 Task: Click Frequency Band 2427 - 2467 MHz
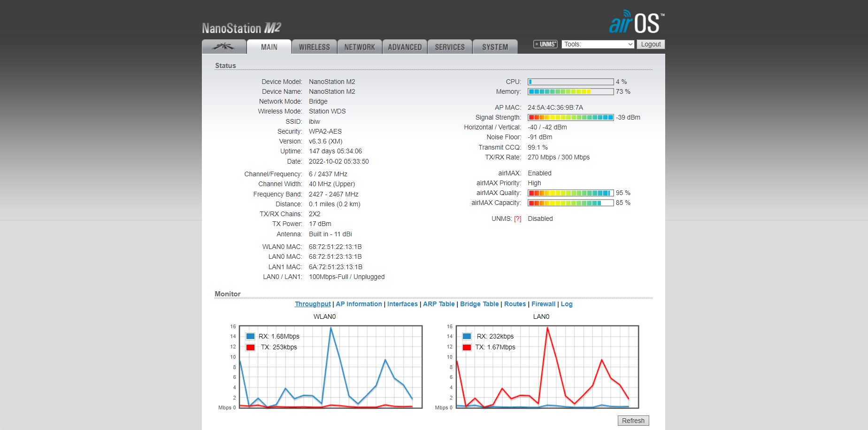click(x=333, y=194)
